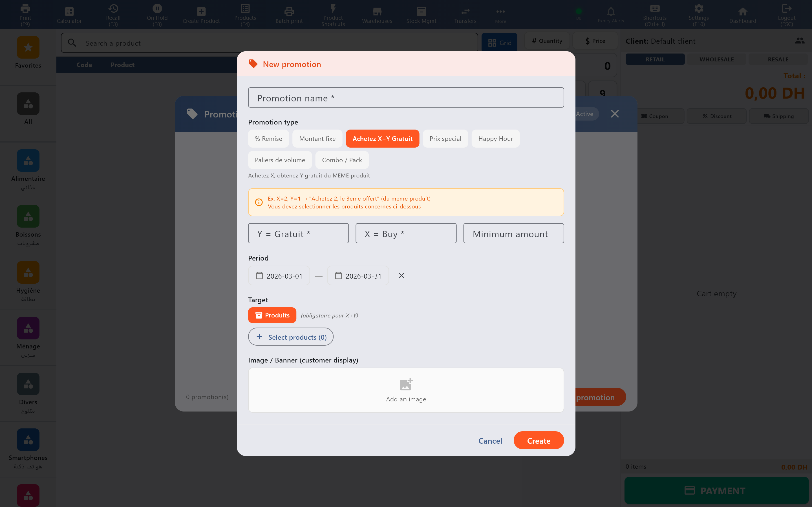Choose the Happy Hour promotion type
Viewport: 812px width, 507px height.
[495, 139]
